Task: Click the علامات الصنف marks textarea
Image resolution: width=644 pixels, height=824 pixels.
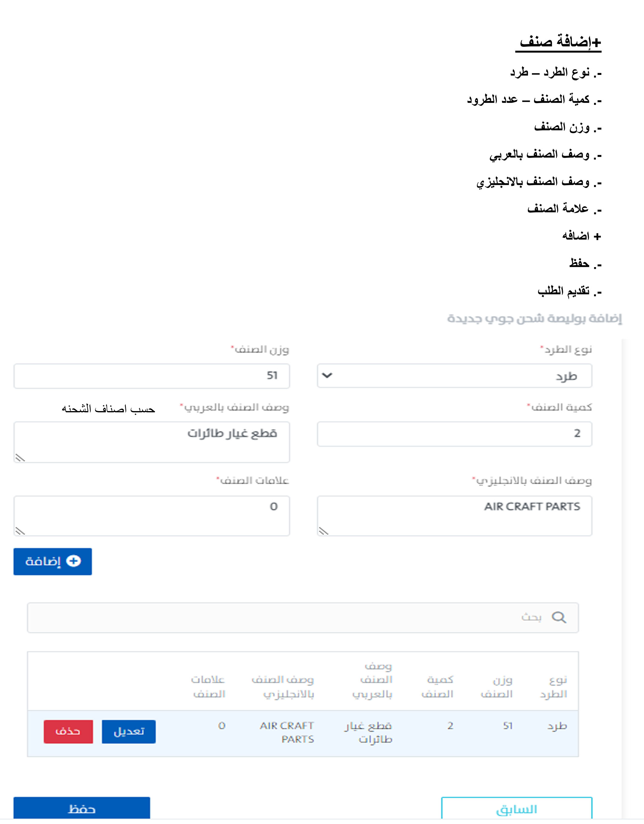Action: pyautogui.click(x=151, y=515)
